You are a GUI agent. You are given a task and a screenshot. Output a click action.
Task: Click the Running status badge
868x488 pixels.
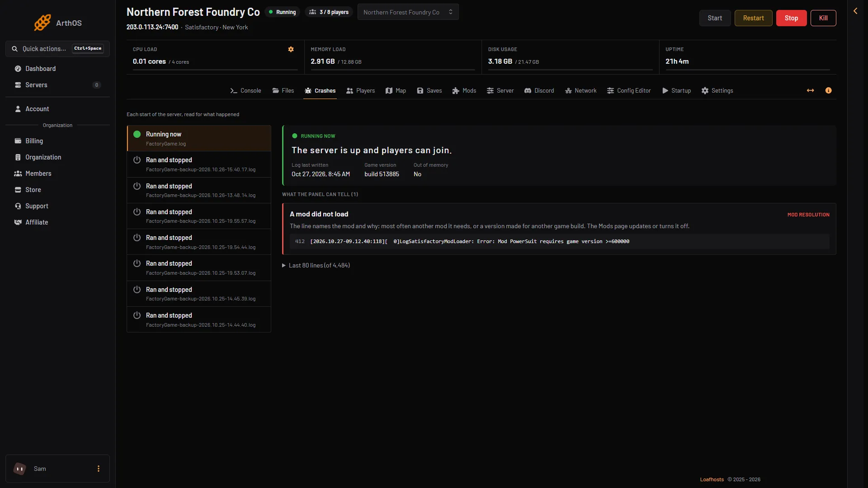pos(282,12)
